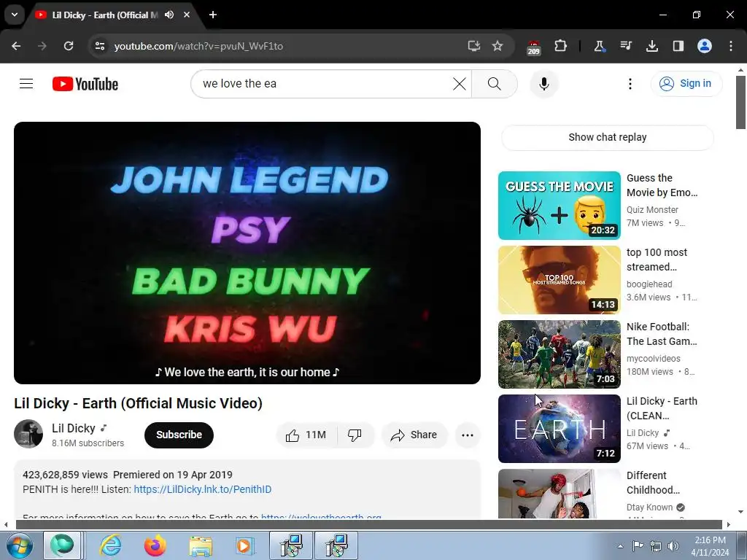Image resolution: width=747 pixels, height=560 pixels.
Task: Reload the YouTube page
Action: point(69,46)
